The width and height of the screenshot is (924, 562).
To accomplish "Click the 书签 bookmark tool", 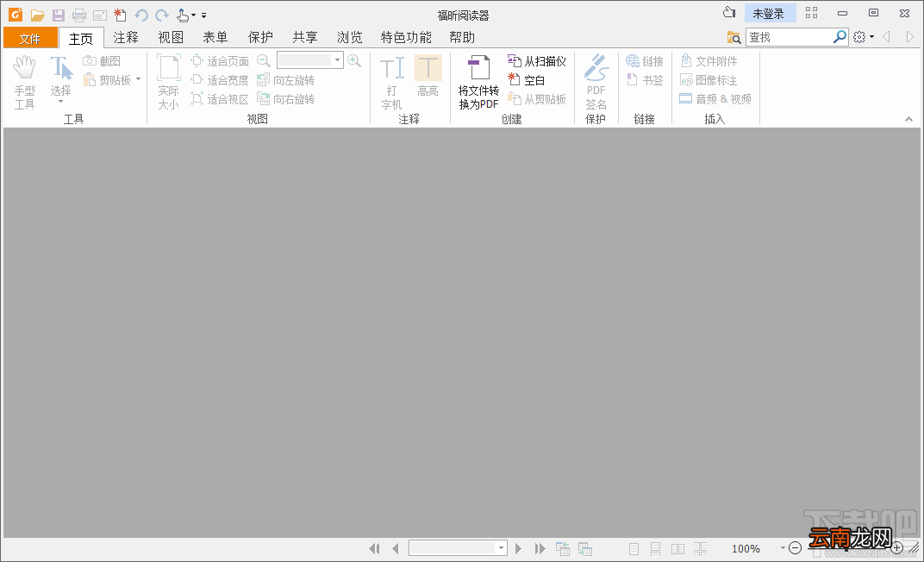I will [x=645, y=79].
